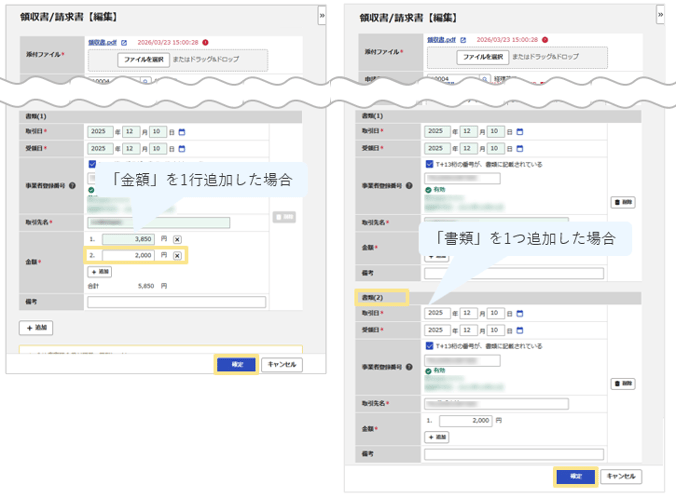Click registration number field in 書類(2) section

463,360
